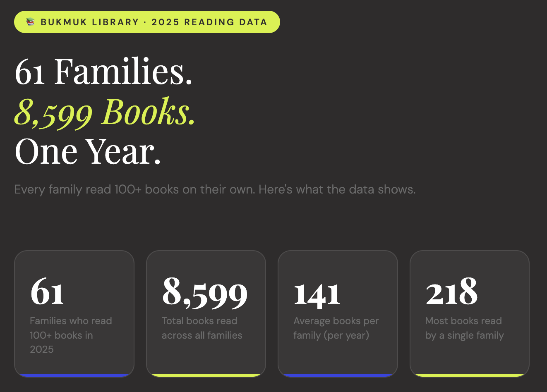The width and height of the screenshot is (547, 392).
Task: Click the "One Year." headline line
Action: click(x=88, y=152)
